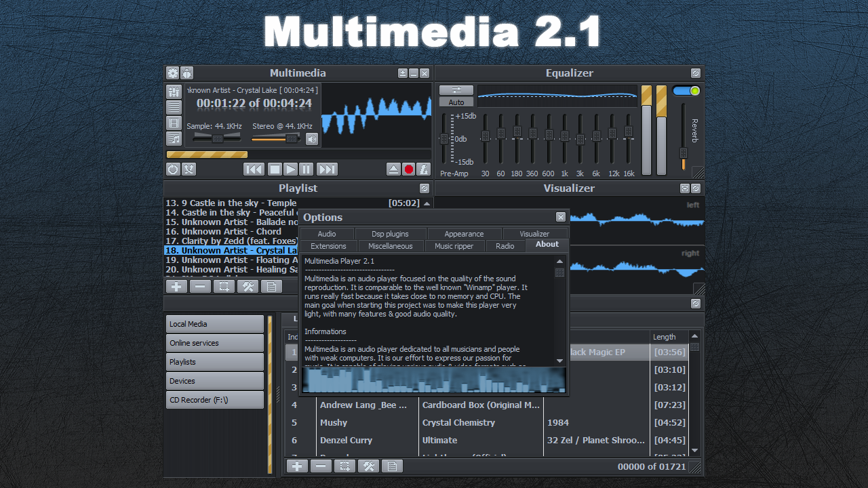Viewport: 868px width, 488px height.
Task: Open Devices in library sidebar
Action: tap(215, 381)
